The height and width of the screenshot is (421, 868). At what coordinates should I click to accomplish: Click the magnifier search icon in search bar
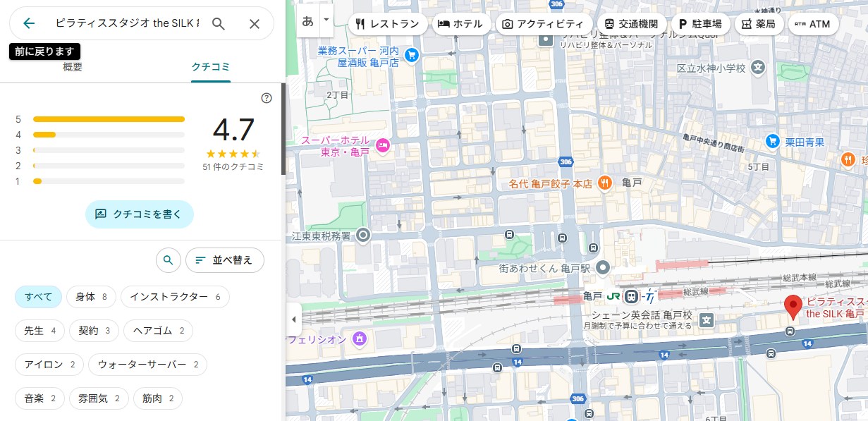tap(219, 23)
